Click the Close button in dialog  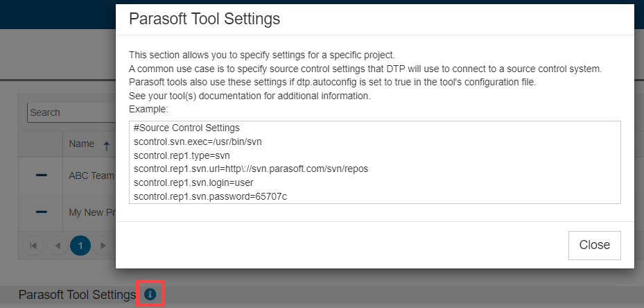point(594,245)
